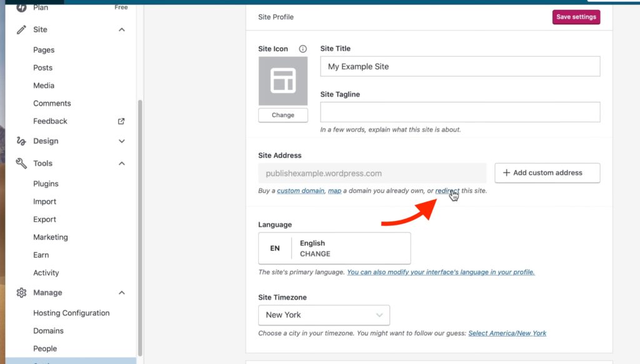The image size is (640, 364).
Task: Click the Site Icon info circle
Action: pos(302,49)
